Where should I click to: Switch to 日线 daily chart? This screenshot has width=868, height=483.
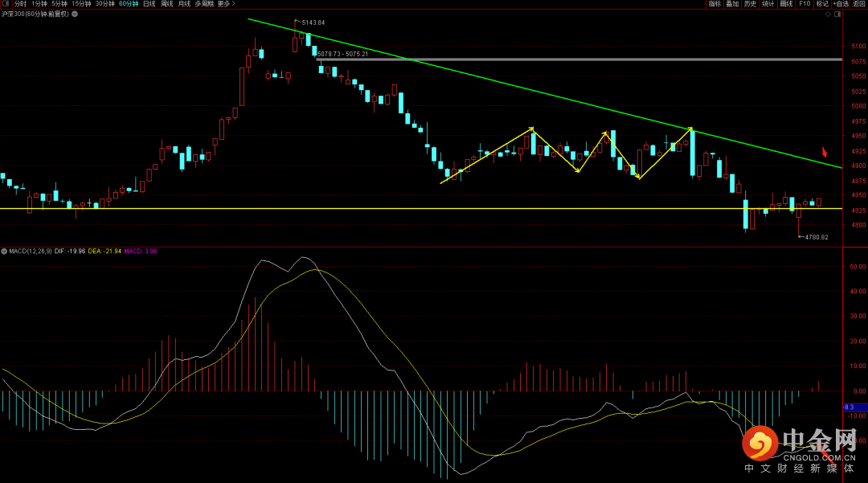click(149, 4)
